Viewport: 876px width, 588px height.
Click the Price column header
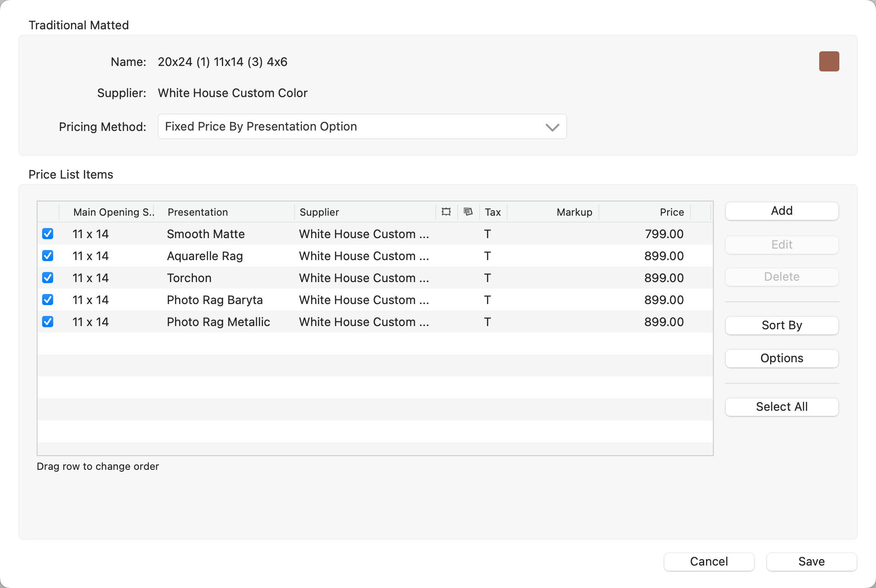coord(671,212)
